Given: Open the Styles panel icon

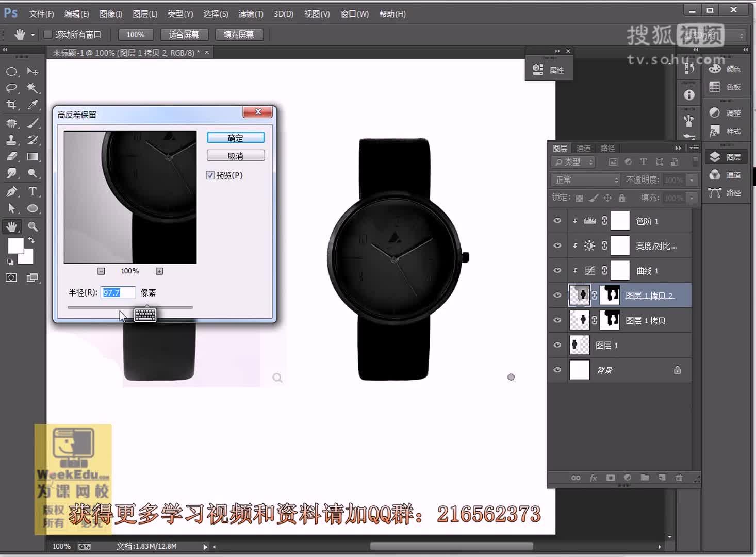Looking at the screenshot, I should point(715,131).
